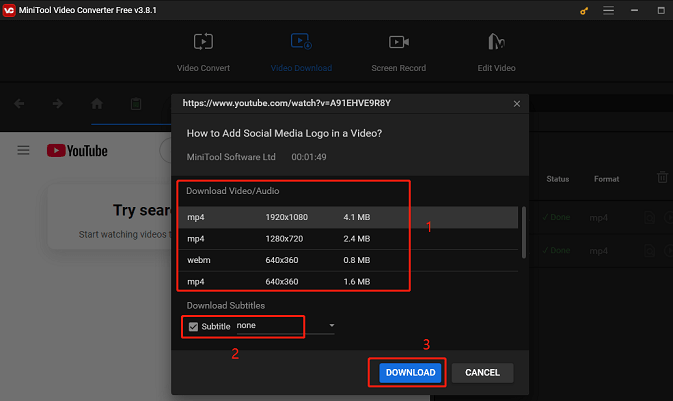The height and width of the screenshot is (401, 673).
Task: Uncheck the Subtitle checkbox
Action: pos(194,327)
